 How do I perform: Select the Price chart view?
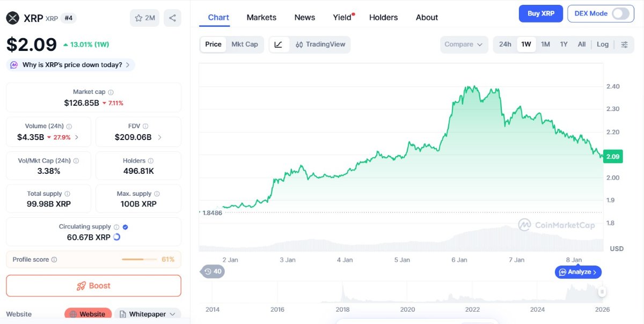pos(213,45)
